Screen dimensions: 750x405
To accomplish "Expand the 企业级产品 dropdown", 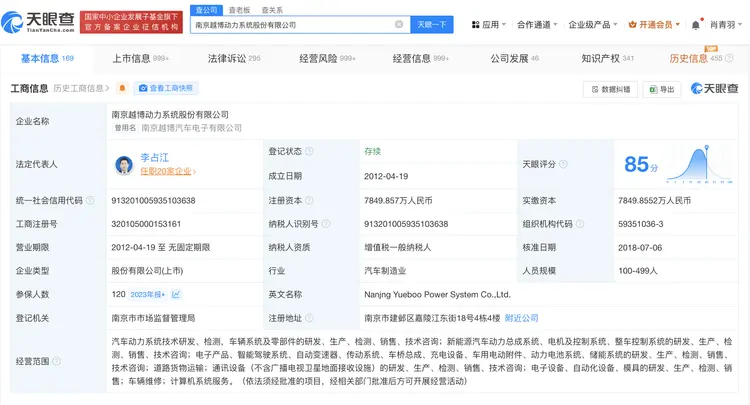I will pyautogui.click(x=593, y=24).
